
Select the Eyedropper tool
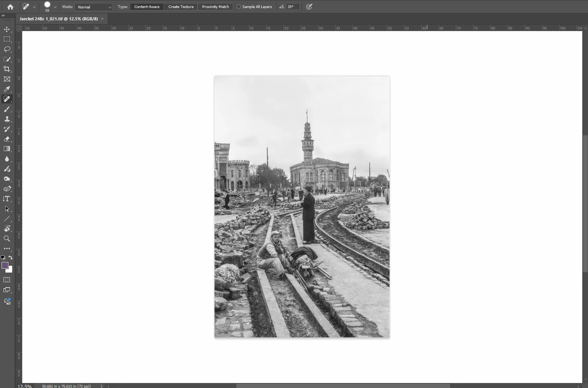pos(7,89)
